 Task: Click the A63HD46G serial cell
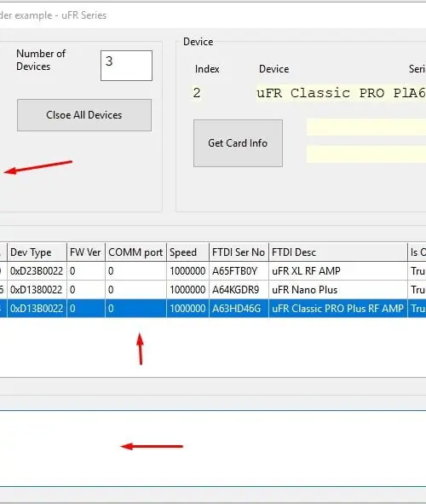point(239,308)
